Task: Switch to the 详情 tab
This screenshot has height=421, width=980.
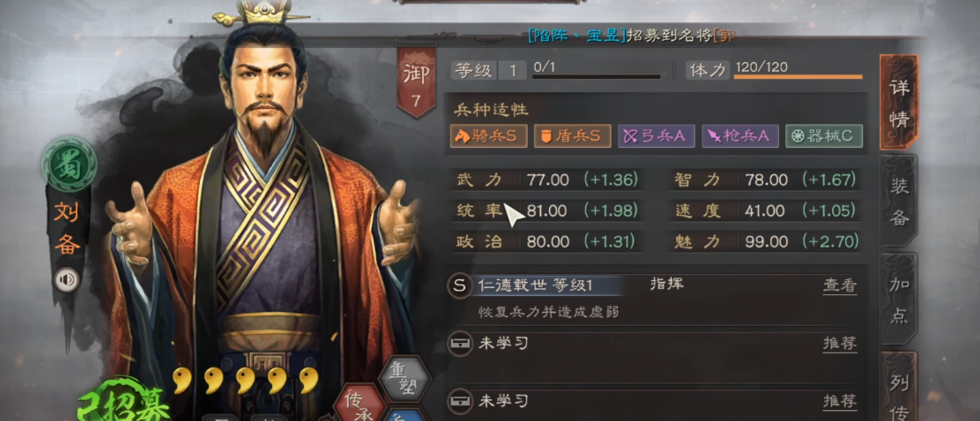Action: tap(899, 102)
